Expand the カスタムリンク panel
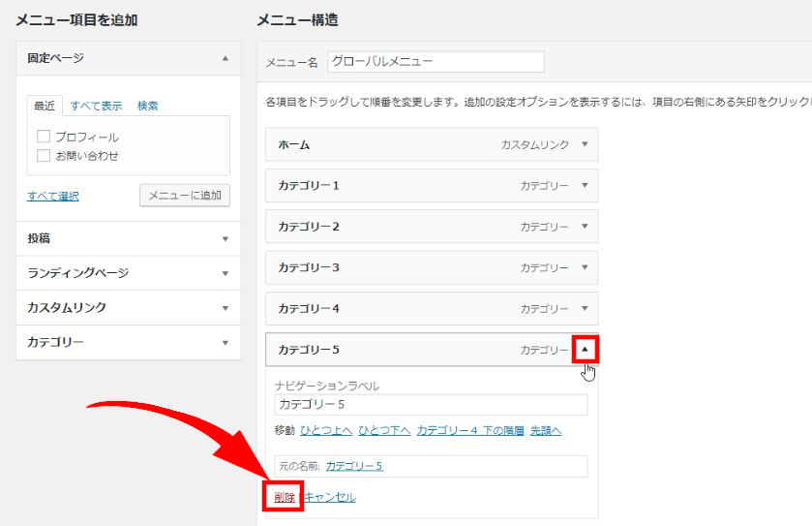 pyautogui.click(x=226, y=308)
